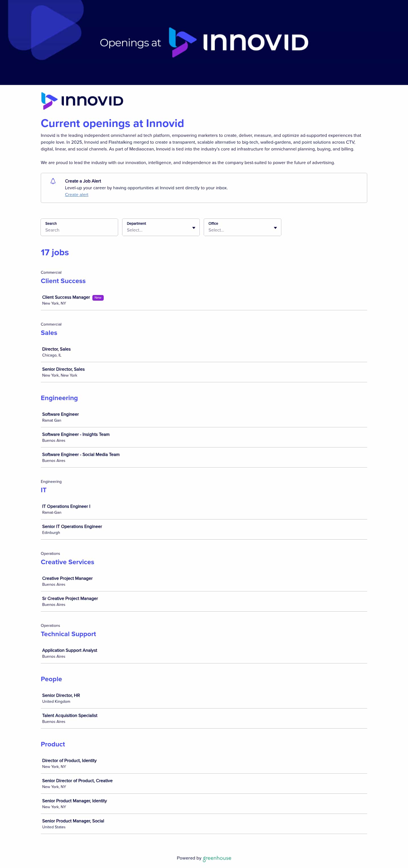Click the IT department heading
The width and height of the screenshot is (408, 868).
[43, 490]
